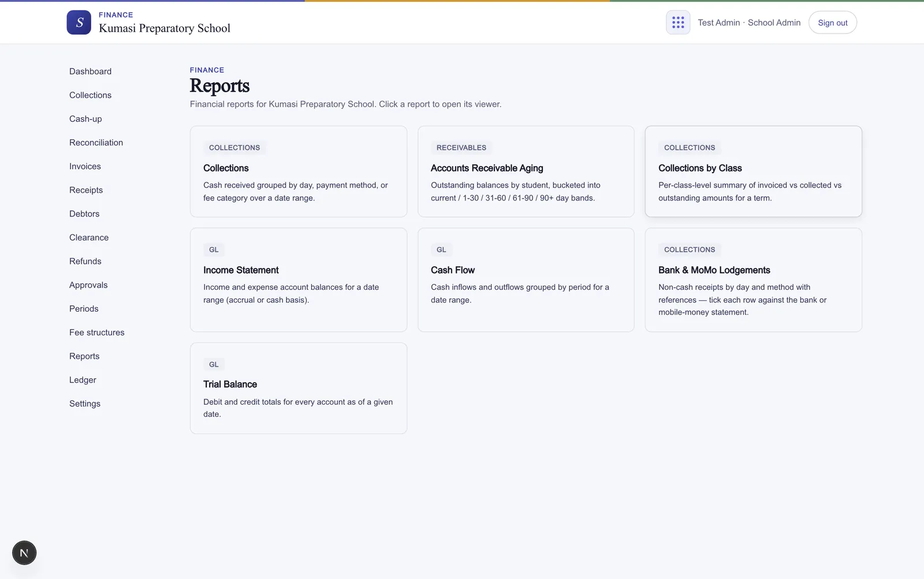This screenshot has height=579, width=924.
Task: Open the Receipts page
Action: [x=86, y=190]
